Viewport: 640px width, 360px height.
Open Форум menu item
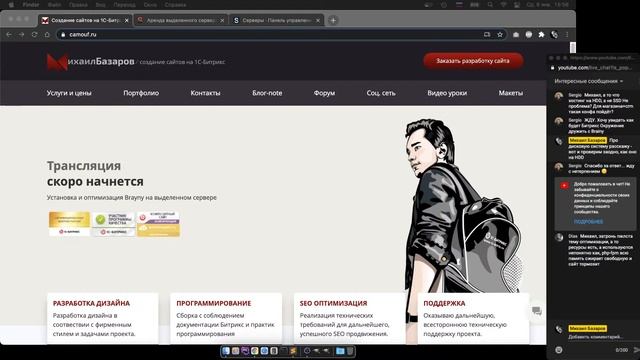[324, 93]
